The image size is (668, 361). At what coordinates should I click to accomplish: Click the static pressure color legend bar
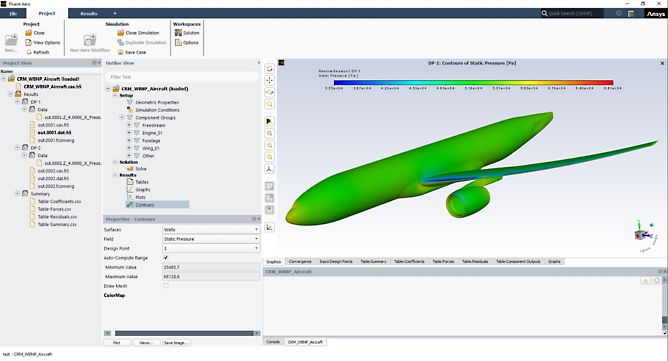tap(473, 83)
